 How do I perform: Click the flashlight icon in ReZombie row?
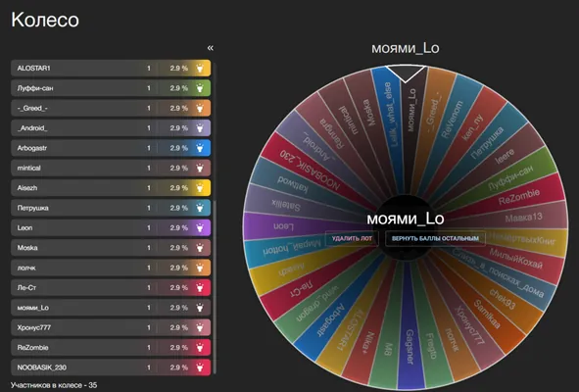coord(200,348)
